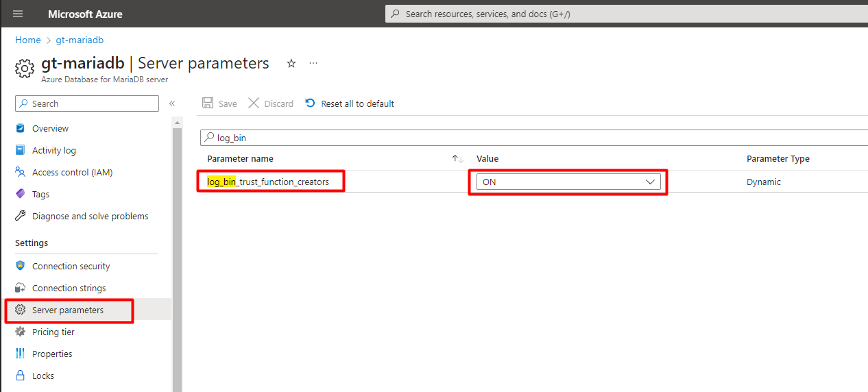This screenshot has width=868, height=392.
Task: Focus the sidebar Search field
Action: [87, 103]
